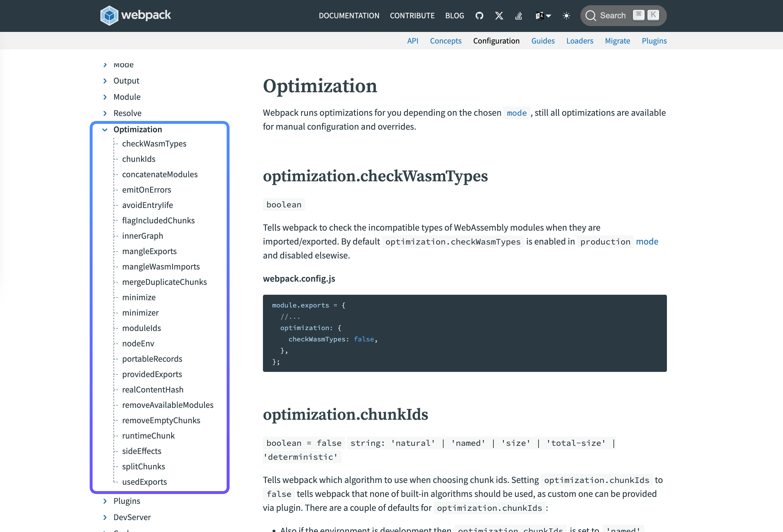This screenshot has height=532, width=783.
Task: Go to minimizer in sidebar
Action: (140, 313)
